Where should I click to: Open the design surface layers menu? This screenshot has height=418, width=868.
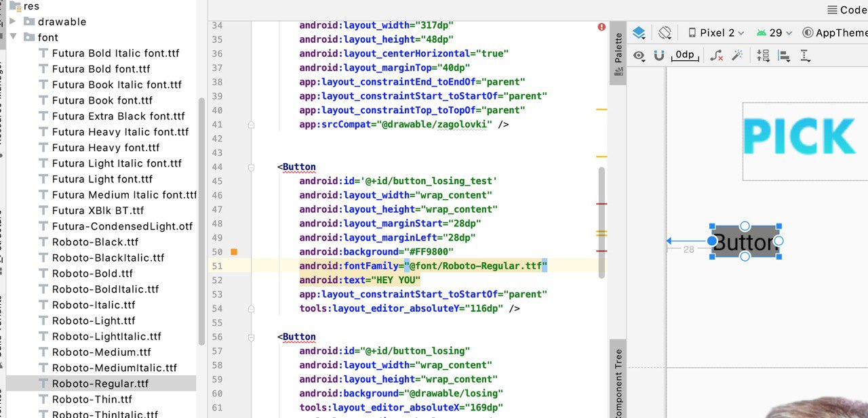[639, 33]
